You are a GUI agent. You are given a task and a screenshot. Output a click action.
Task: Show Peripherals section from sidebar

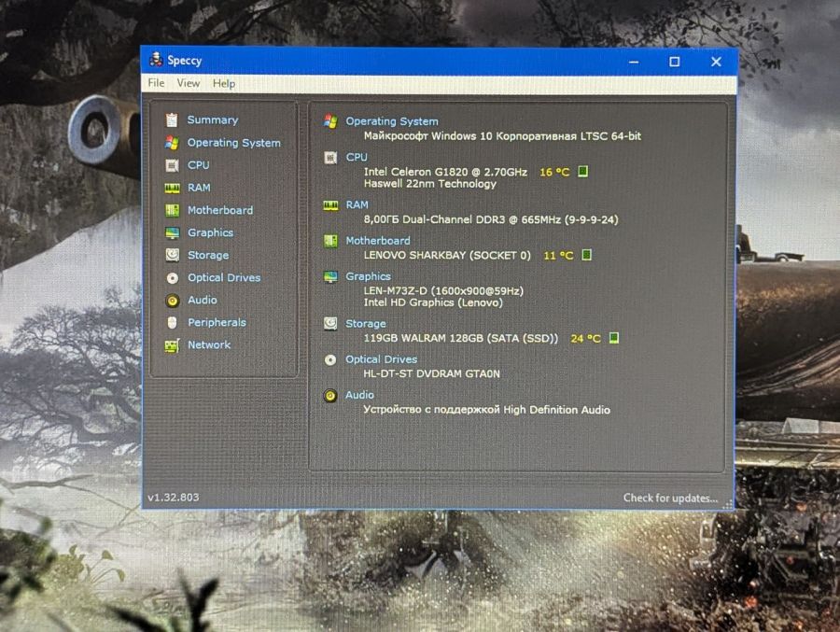[x=217, y=323]
